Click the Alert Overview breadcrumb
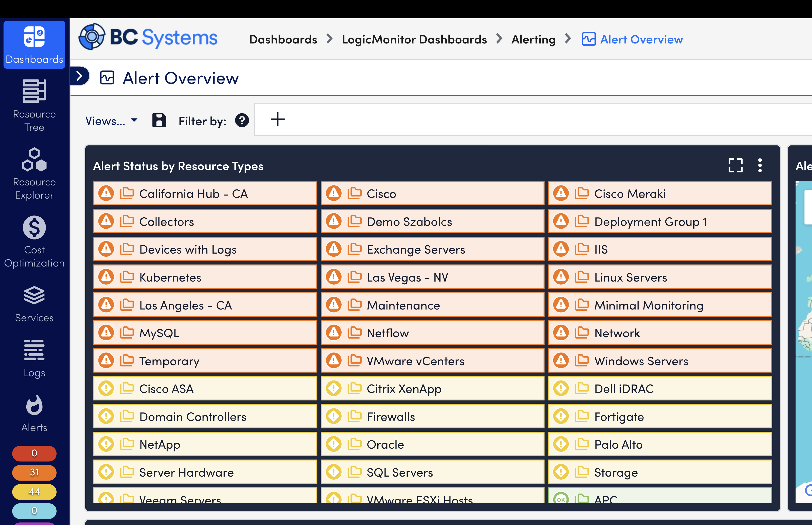Image resolution: width=812 pixels, height=525 pixels. click(632, 39)
